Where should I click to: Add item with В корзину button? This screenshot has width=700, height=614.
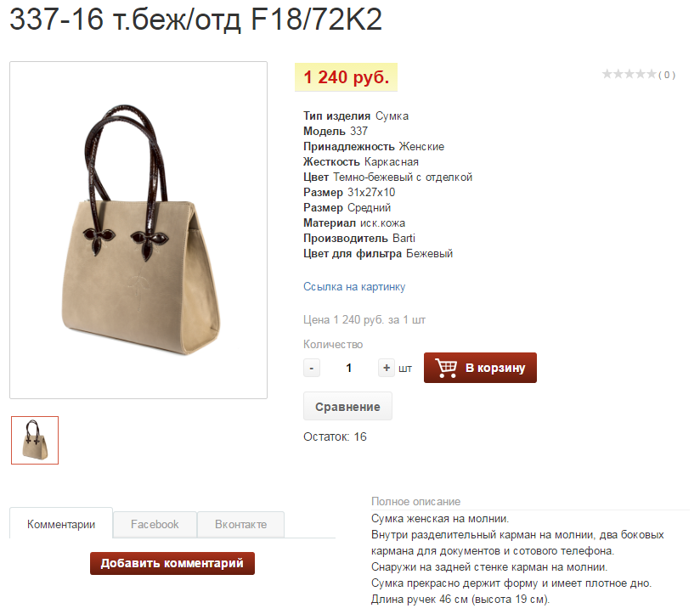(480, 368)
